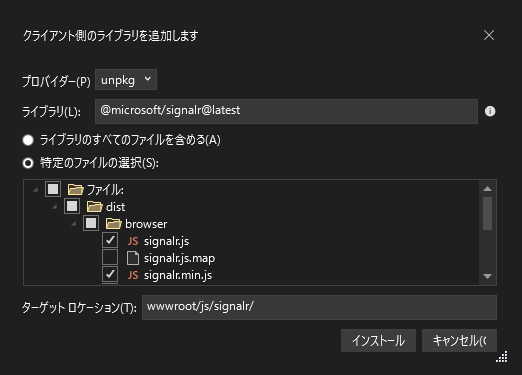Click the scroll up arrow in file tree
Viewport: 522px width, 375px height.
[x=487, y=189]
